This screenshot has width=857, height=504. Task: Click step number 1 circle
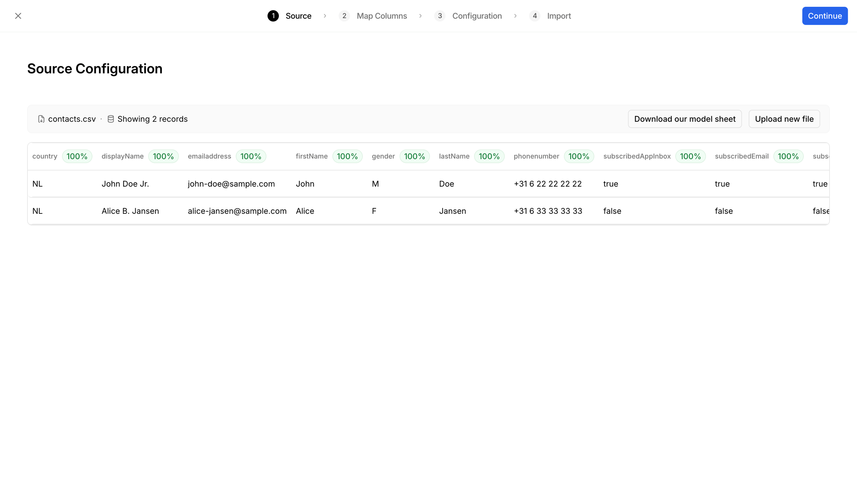point(273,16)
